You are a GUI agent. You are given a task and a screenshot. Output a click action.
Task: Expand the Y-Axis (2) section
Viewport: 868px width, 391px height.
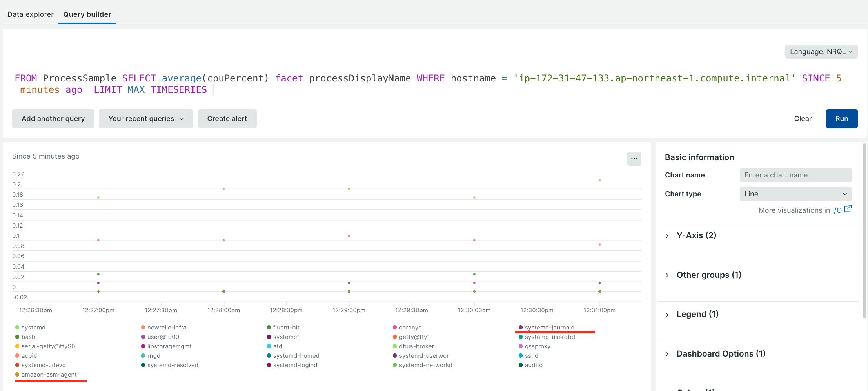tap(696, 235)
